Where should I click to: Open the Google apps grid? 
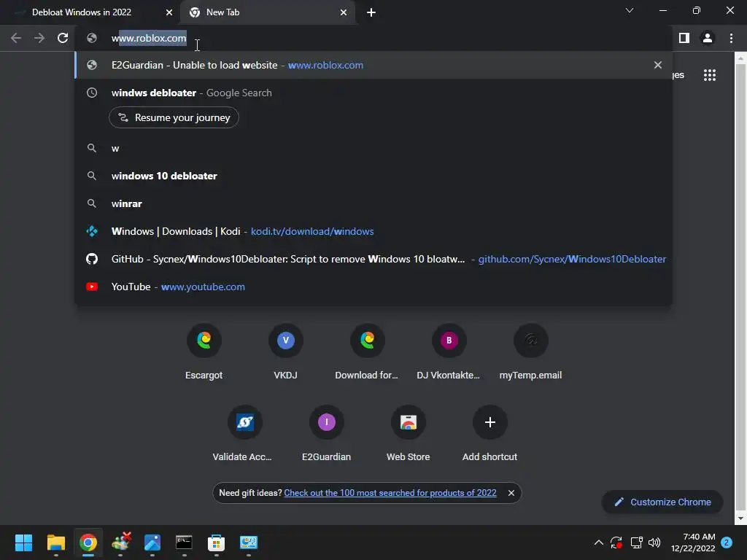pyautogui.click(x=710, y=75)
